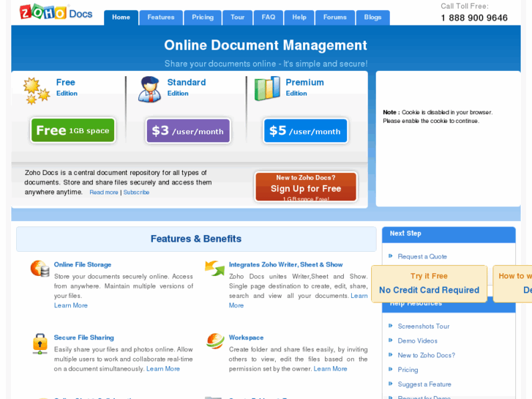Screen dimensions: 532x399
Task: Open the Workspace heading link
Action: click(x=246, y=338)
